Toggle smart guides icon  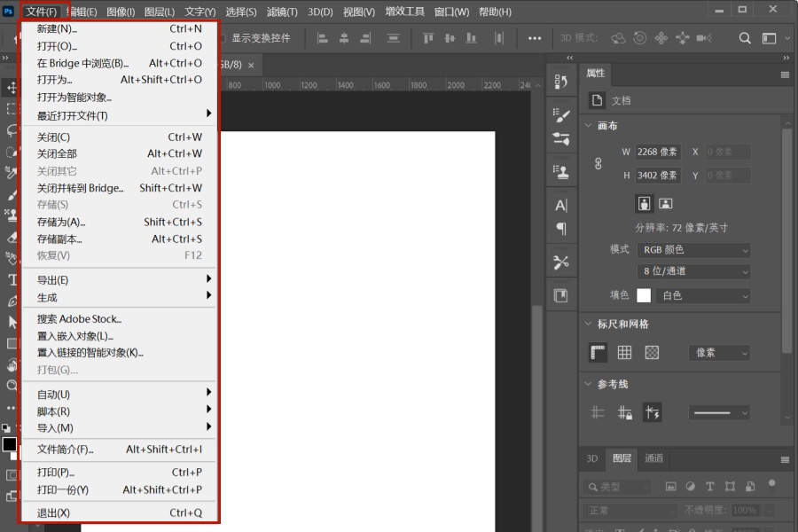(x=653, y=412)
